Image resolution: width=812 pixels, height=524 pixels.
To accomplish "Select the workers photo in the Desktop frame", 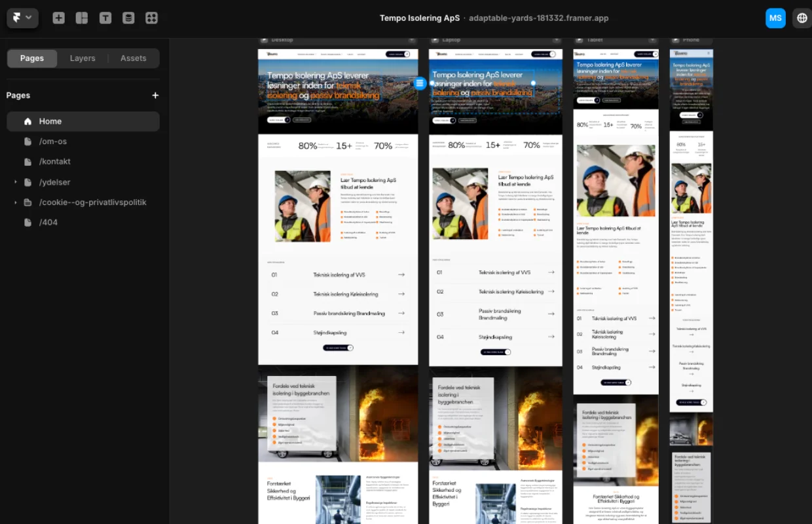I will [303, 206].
